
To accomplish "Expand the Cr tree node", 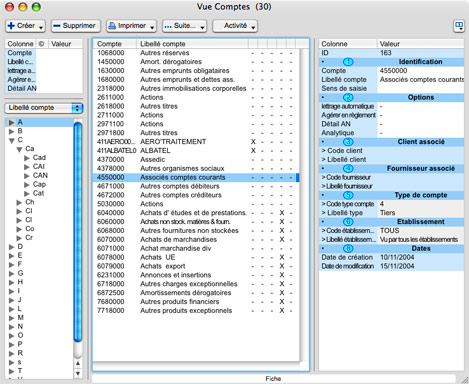I will 19,238.
